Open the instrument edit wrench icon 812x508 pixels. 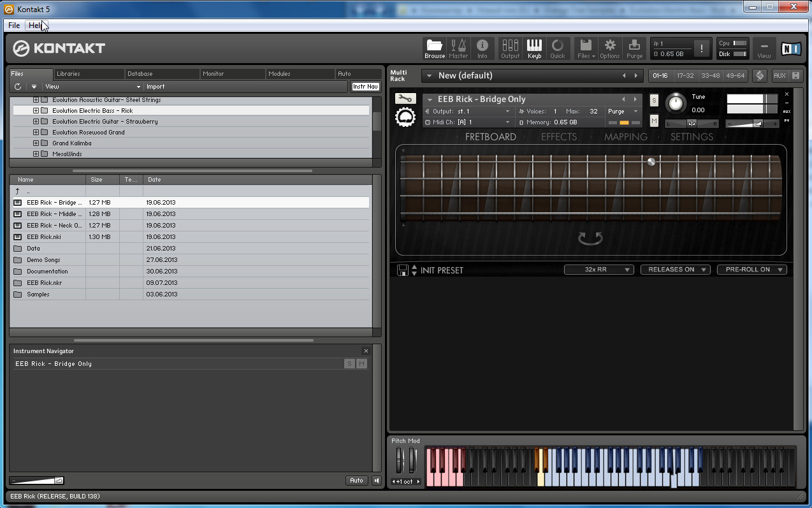pyautogui.click(x=405, y=99)
